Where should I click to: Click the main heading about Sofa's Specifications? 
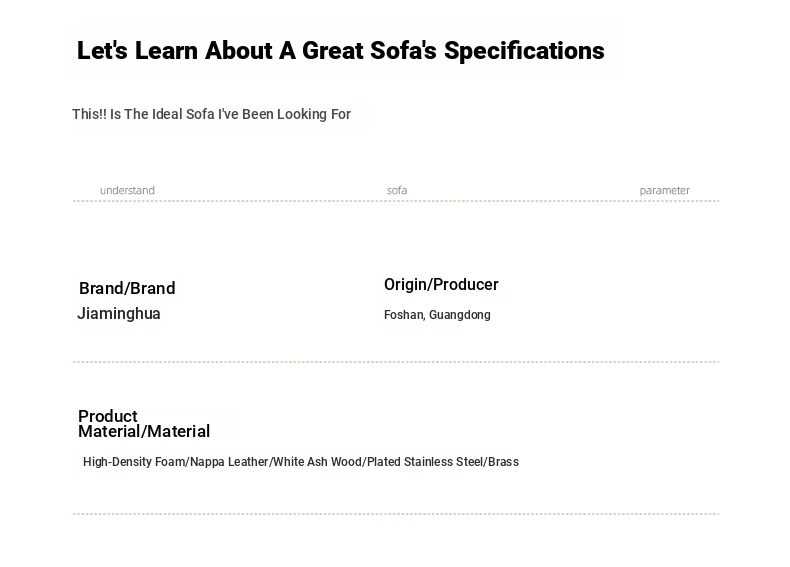tap(341, 51)
